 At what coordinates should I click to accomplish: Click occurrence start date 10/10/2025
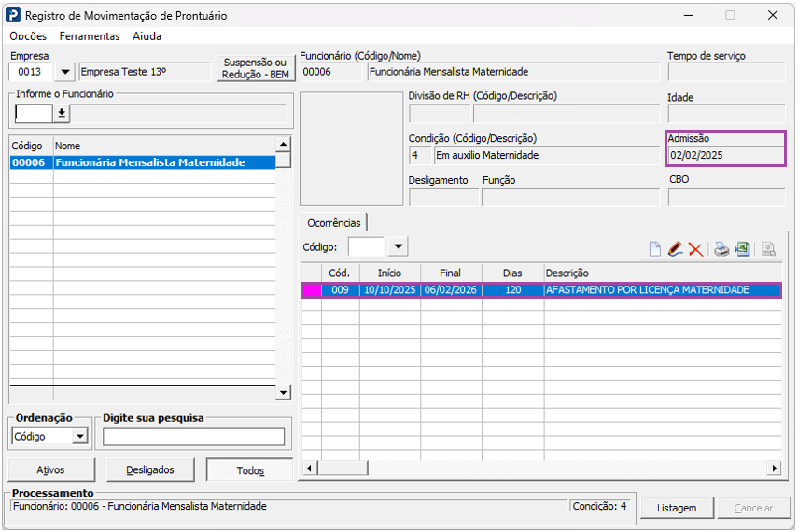pyautogui.click(x=390, y=289)
